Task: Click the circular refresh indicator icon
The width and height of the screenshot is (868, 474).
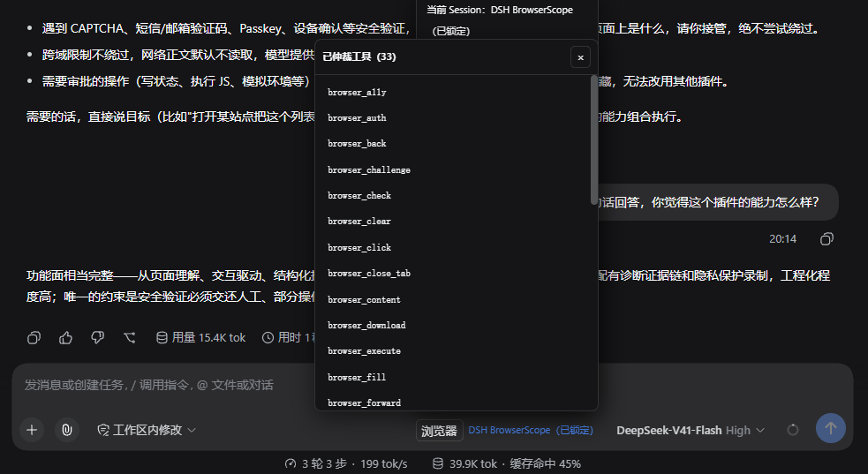Action: click(793, 430)
